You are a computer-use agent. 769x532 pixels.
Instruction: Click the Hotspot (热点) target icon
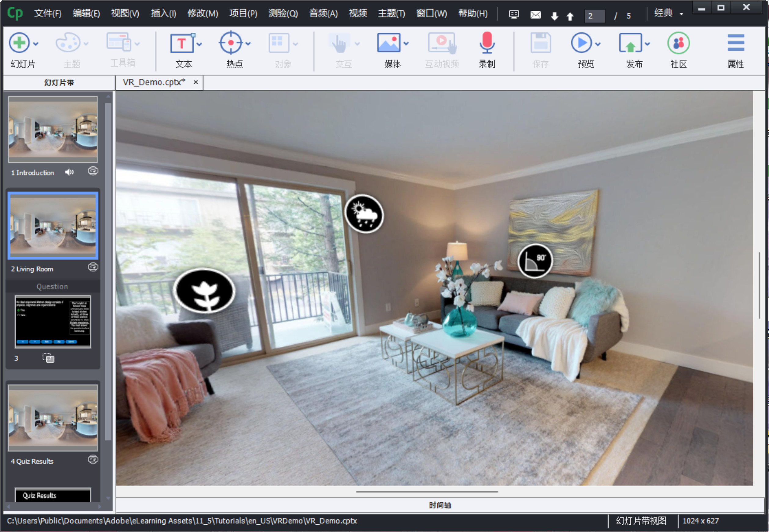click(x=231, y=43)
